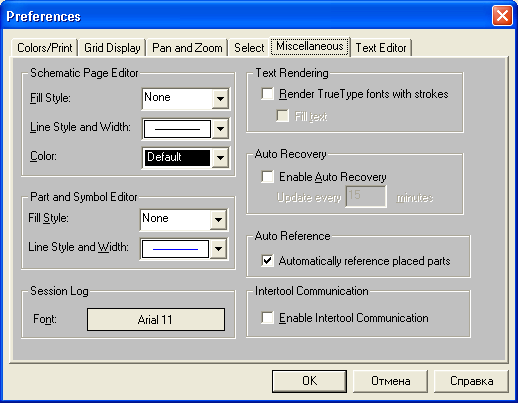The width and height of the screenshot is (518, 403).
Task: Select the black Default color swatch
Action: [177, 157]
